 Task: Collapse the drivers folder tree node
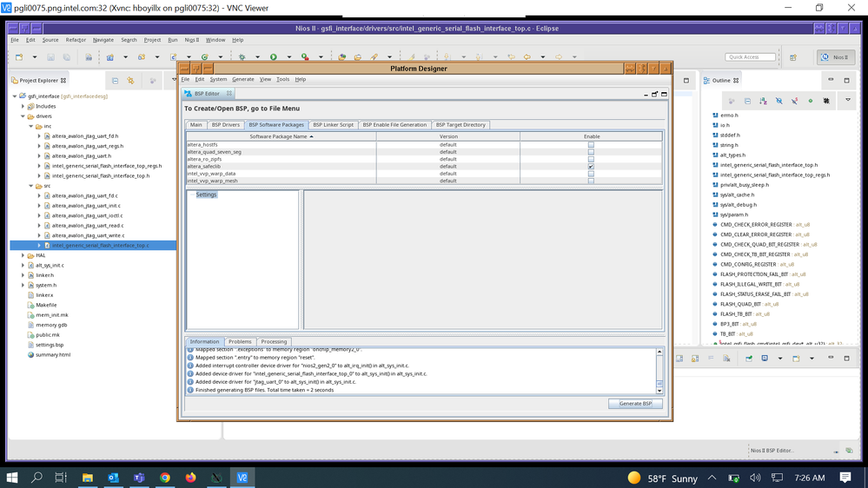pos(23,116)
